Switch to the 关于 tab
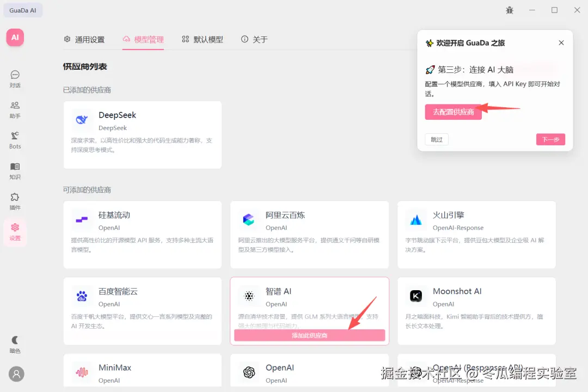Image resolution: width=588 pixels, height=392 pixels. (254, 39)
